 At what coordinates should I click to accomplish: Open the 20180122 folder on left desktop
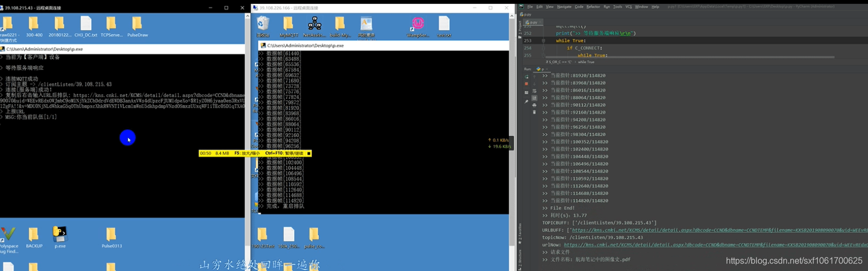point(59,26)
